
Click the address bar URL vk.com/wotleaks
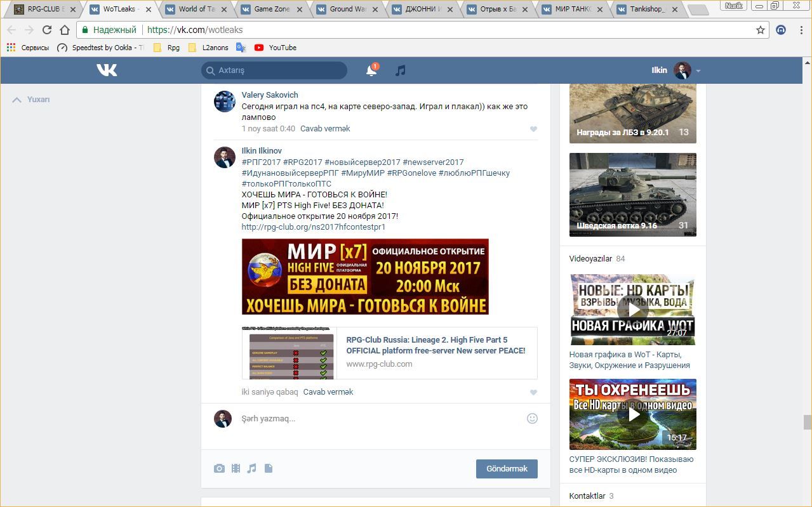(x=195, y=30)
